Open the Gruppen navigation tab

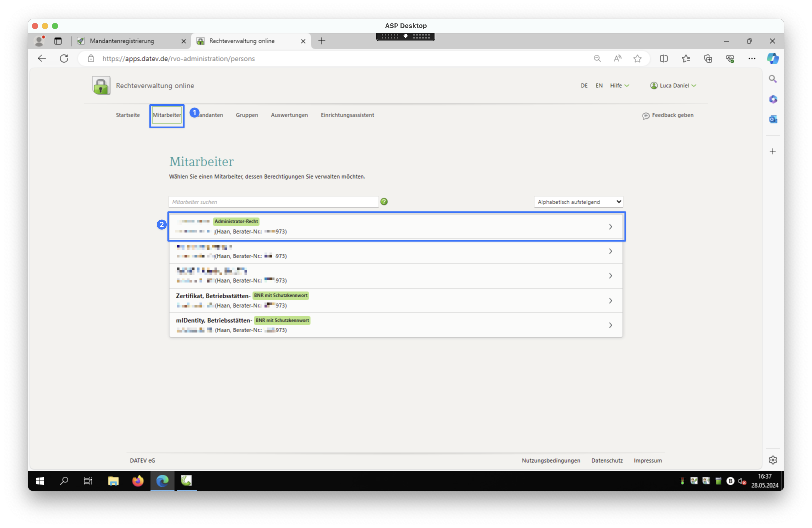247,115
